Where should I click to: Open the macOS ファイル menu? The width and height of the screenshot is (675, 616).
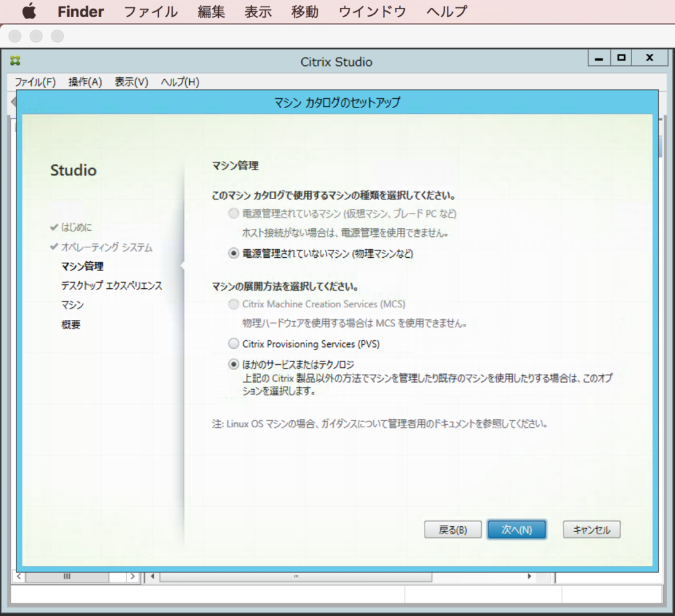[151, 12]
